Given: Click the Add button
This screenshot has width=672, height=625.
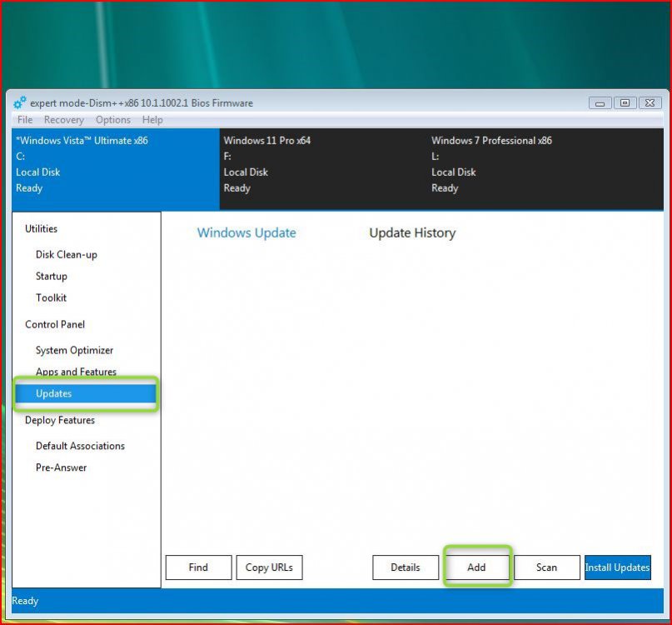Looking at the screenshot, I should (476, 567).
